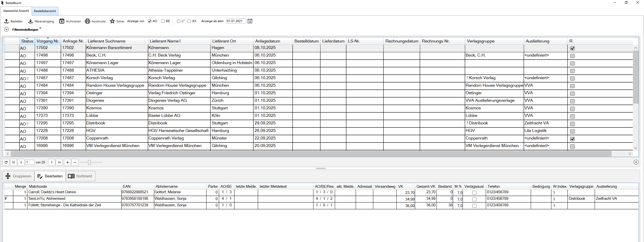Click the minus zoom-out button
Viewport: 644px width, 242px height.
(75, 162)
